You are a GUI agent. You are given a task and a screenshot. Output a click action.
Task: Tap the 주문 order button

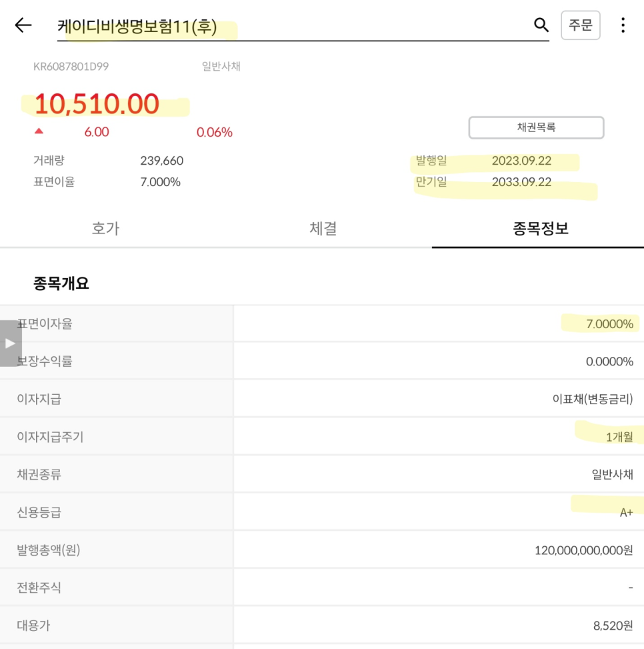pyautogui.click(x=580, y=25)
